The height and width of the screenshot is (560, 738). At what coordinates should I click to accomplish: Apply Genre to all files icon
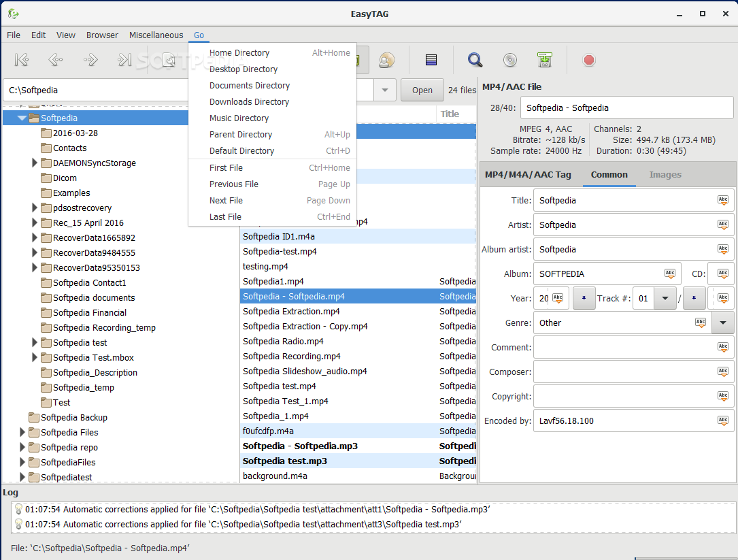tap(701, 323)
